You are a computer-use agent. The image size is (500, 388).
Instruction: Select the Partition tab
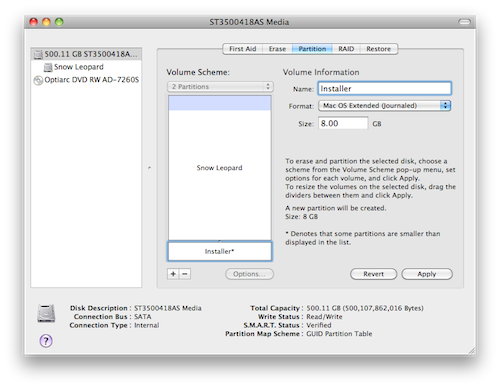312,49
